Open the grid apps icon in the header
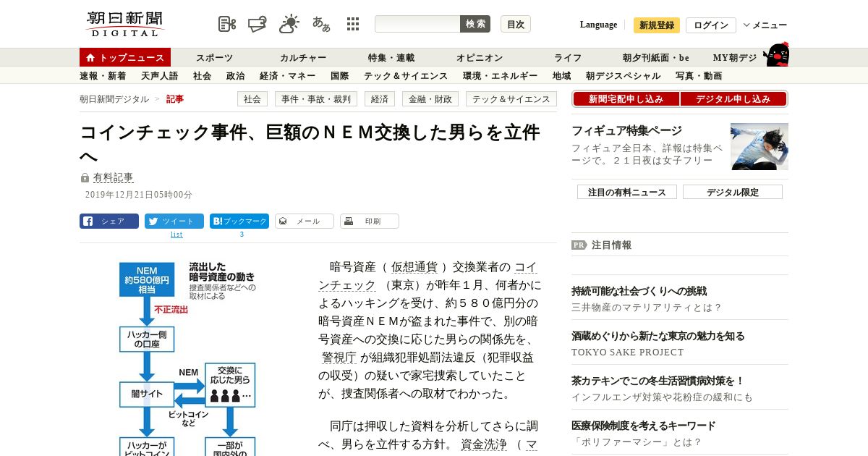The height and width of the screenshot is (456, 868). (x=353, y=24)
